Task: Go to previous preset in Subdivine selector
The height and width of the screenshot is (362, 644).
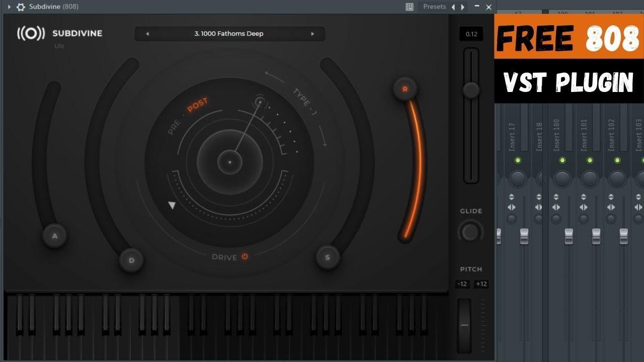Action: click(147, 34)
